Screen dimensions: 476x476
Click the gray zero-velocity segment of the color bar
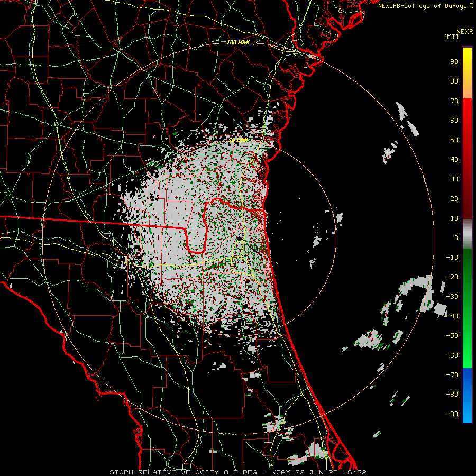467,234
